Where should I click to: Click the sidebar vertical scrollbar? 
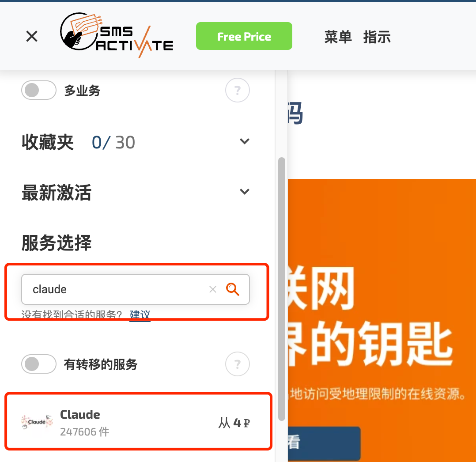[282, 288]
